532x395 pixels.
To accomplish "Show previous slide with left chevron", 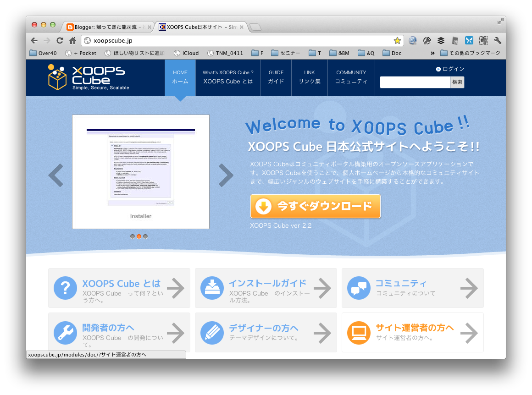I will pyautogui.click(x=56, y=176).
